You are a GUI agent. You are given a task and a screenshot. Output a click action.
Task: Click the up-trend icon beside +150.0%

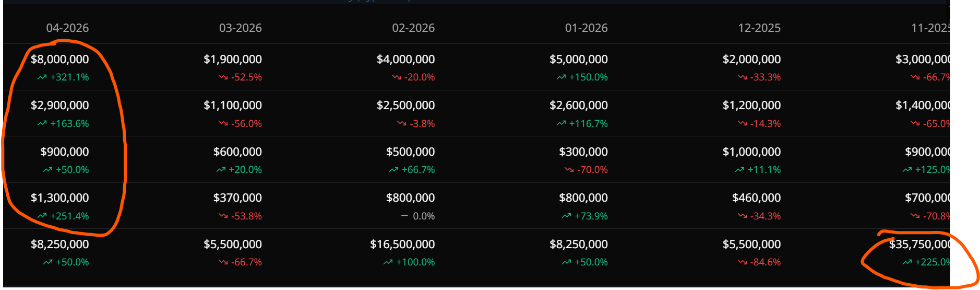pyautogui.click(x=561, y=77)
